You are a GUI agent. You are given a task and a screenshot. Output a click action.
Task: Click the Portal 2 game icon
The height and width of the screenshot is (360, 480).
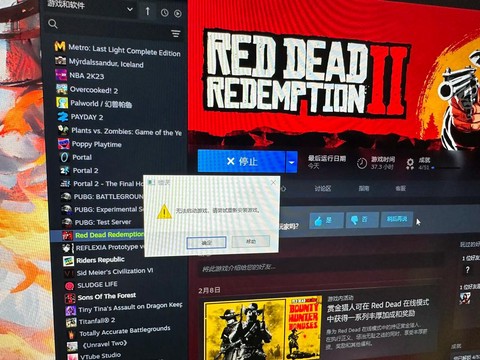pos(65,171)
